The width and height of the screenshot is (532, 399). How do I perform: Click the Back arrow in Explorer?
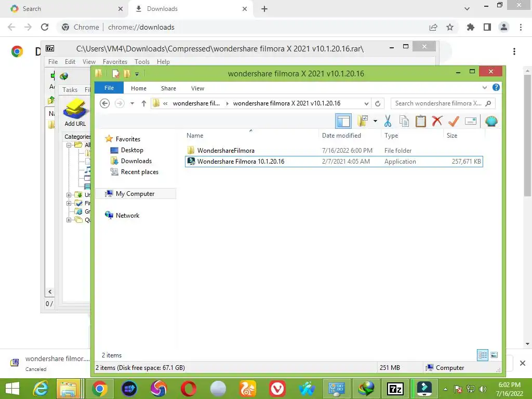point(104,103)
